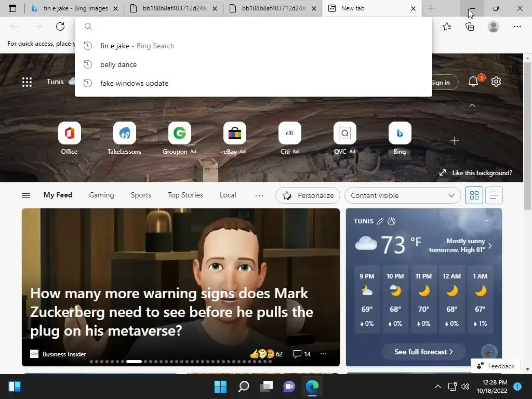
Task: Select Sports feed tab
Action: (141, 195)
